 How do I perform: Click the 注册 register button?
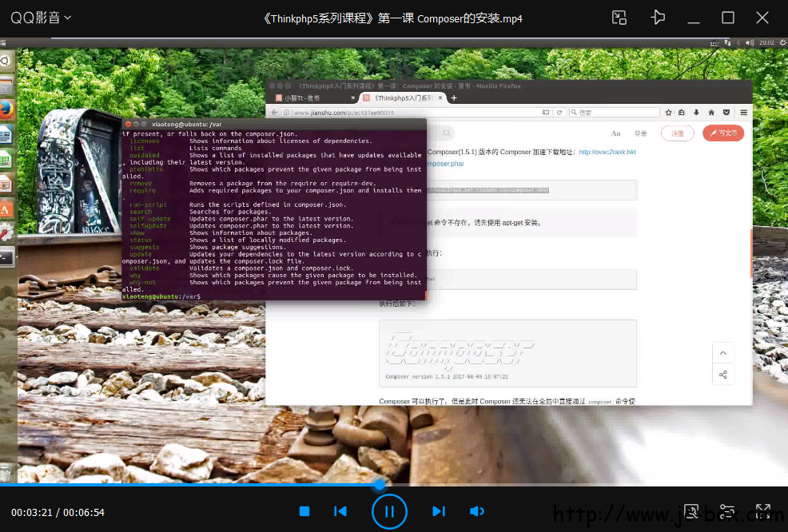(678, 133)
